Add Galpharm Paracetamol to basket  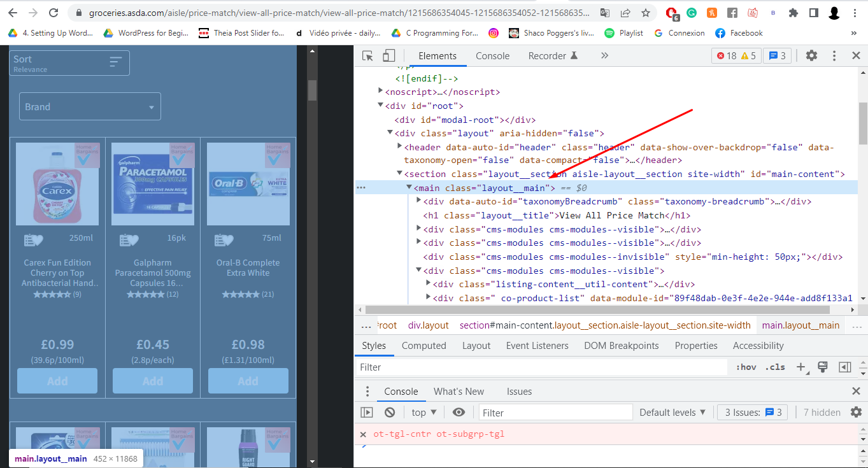coord(153,381)
